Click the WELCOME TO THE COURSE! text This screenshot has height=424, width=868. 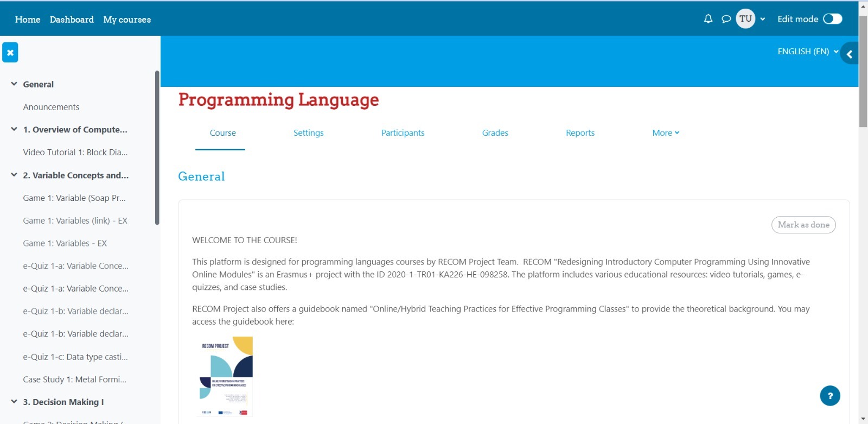(245, 240)
